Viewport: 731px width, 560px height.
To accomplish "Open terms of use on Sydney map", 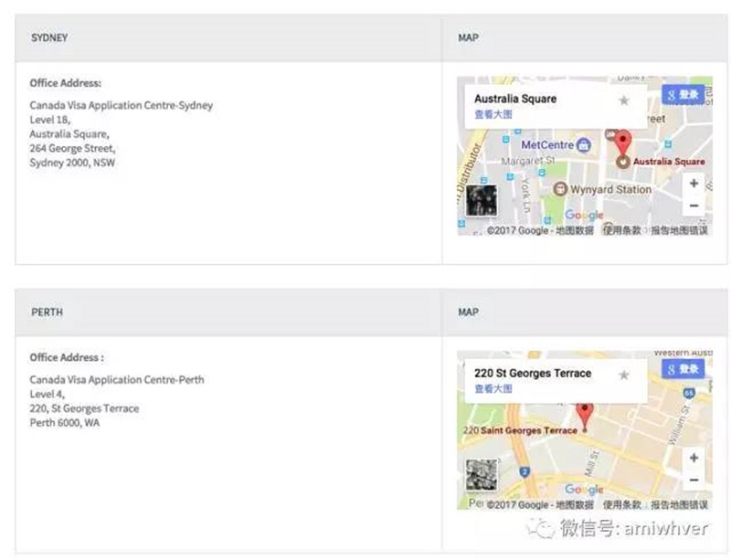I will point(621,230).
